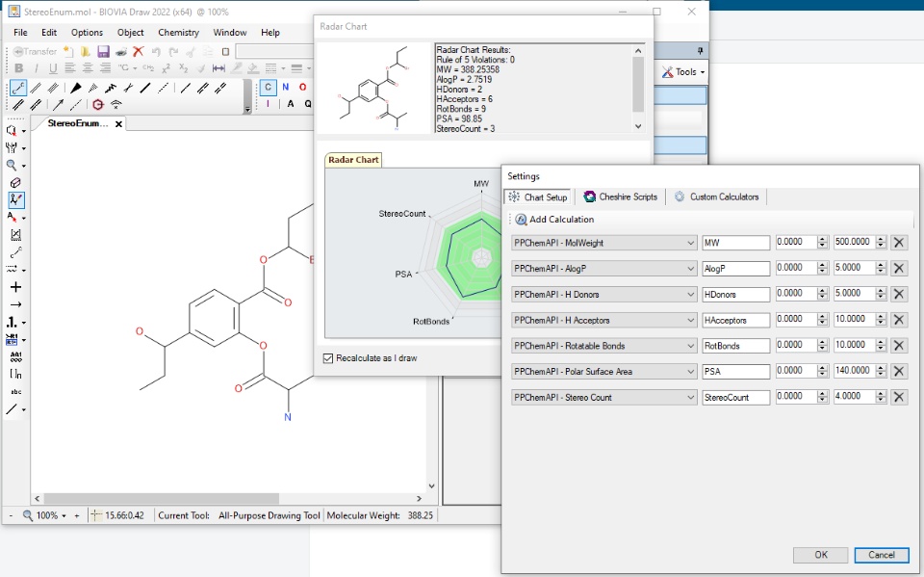Screen dimensions: 924x577
Task: Select the plus sign tool
Action: coord(16,287)
